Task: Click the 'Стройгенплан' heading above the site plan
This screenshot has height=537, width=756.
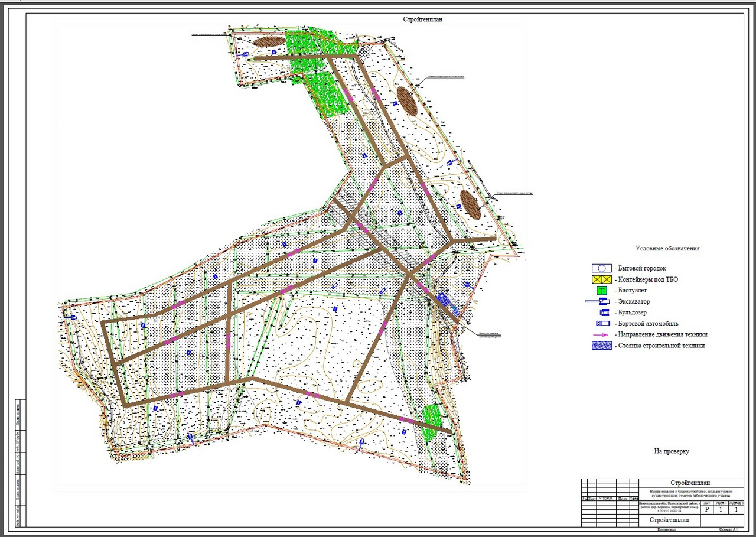Action: tap(422, 19)
